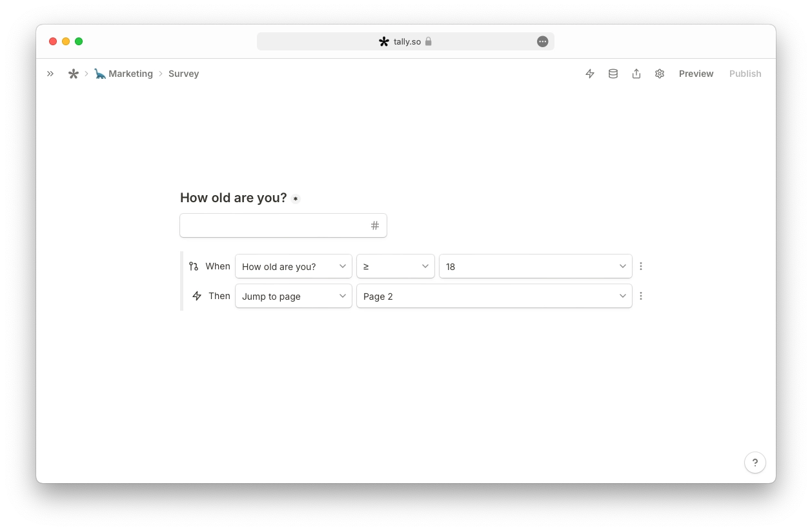Screen dimensions: 812x531
Task: Click the Publish button
Action: tap(746, 74)
